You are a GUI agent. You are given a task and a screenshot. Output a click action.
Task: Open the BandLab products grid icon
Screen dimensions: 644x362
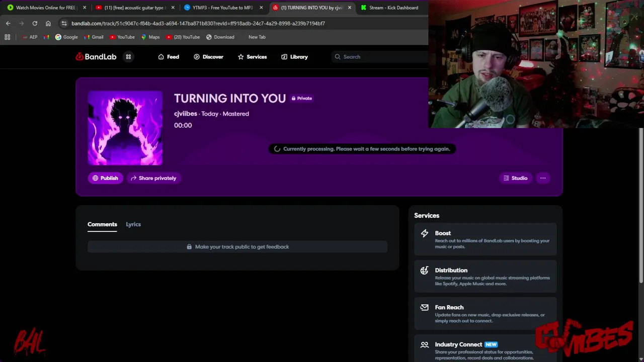click(x=128, y=57)
